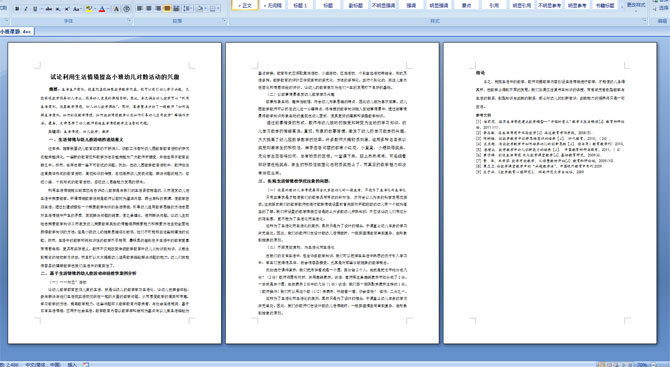Open the 更改样式 change styles menu
This screenshot has width=670, height=367.
click(635, 6)
